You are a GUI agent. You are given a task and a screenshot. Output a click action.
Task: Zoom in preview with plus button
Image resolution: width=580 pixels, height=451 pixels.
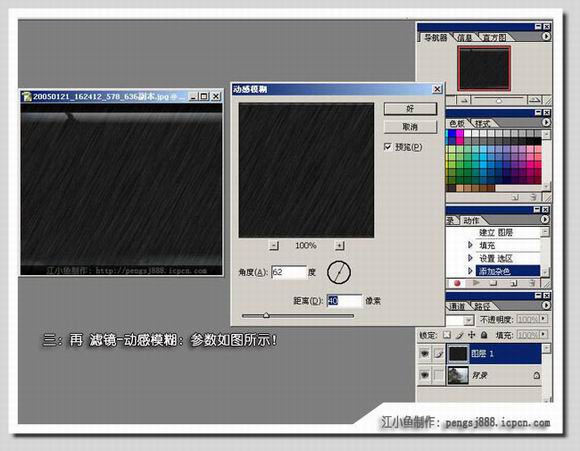[339, 245]
